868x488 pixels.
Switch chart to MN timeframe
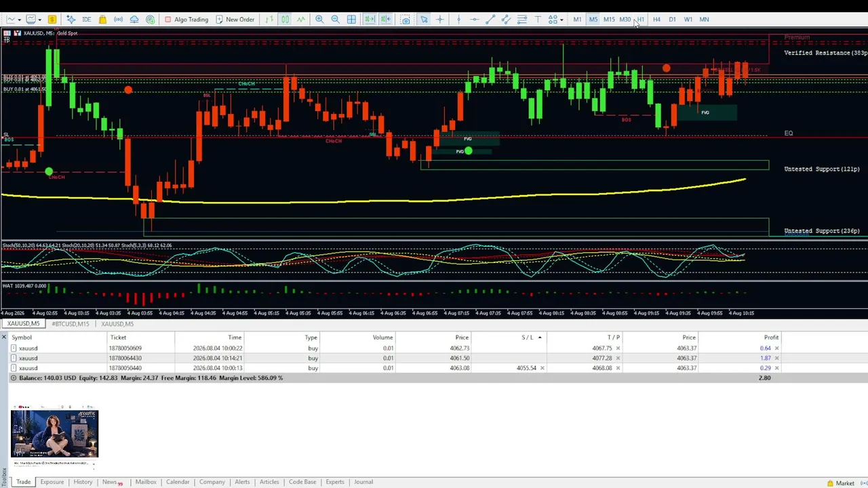tap(705, 20)
